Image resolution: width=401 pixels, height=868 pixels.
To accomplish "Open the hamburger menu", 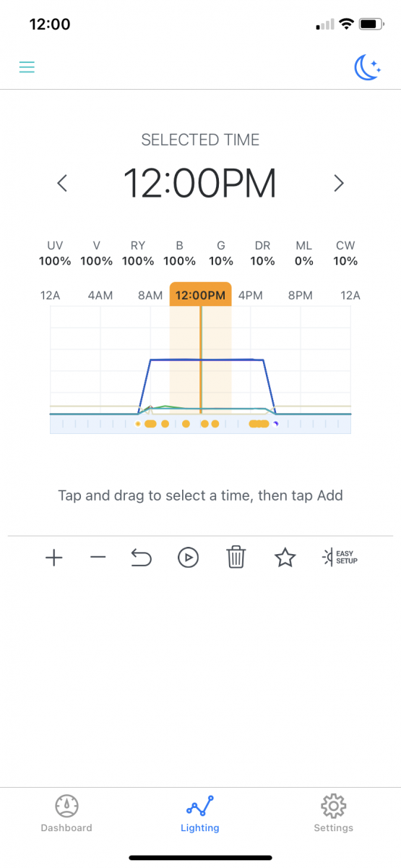I will click(x=27, y=67).
